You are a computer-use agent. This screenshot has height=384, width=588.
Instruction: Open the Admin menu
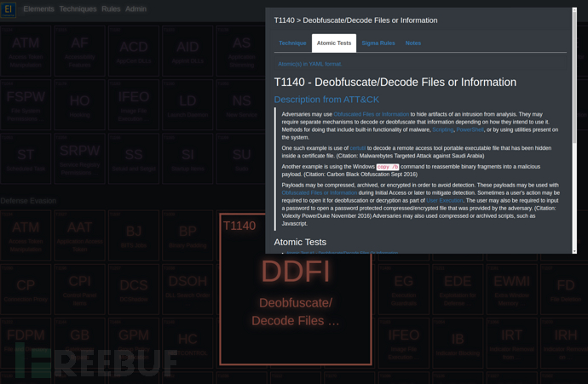(x=135, y=9)
